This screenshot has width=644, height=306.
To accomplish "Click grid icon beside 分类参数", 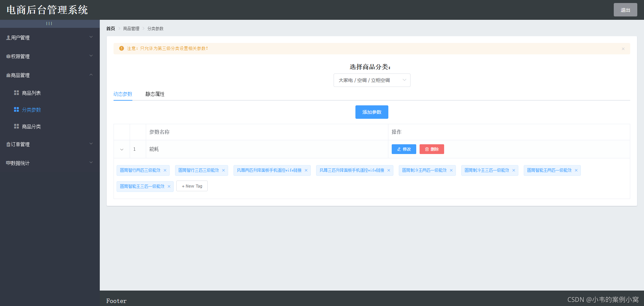I will pyautogui.click(x=16, y=109).
